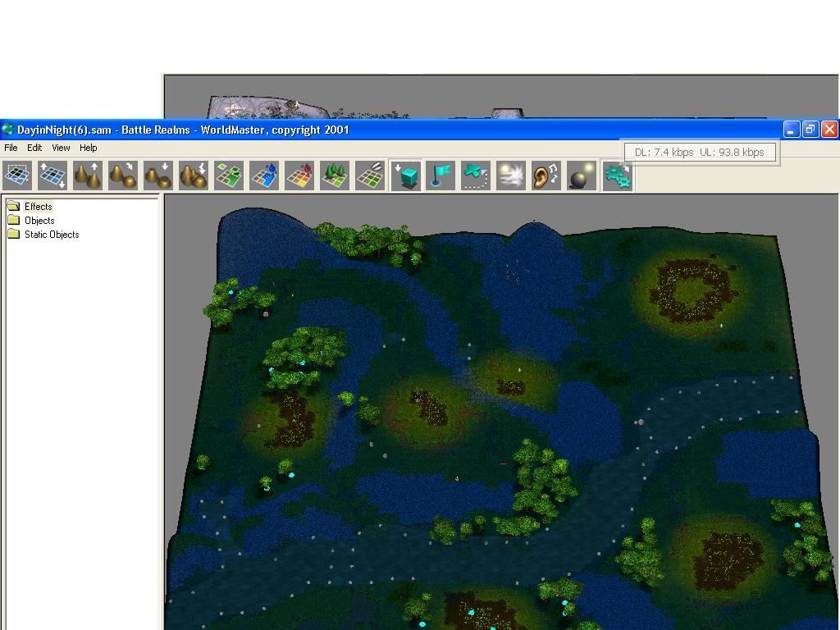Select the grid selection tool
Screen dimensions: 840x630
pos(17,176)
